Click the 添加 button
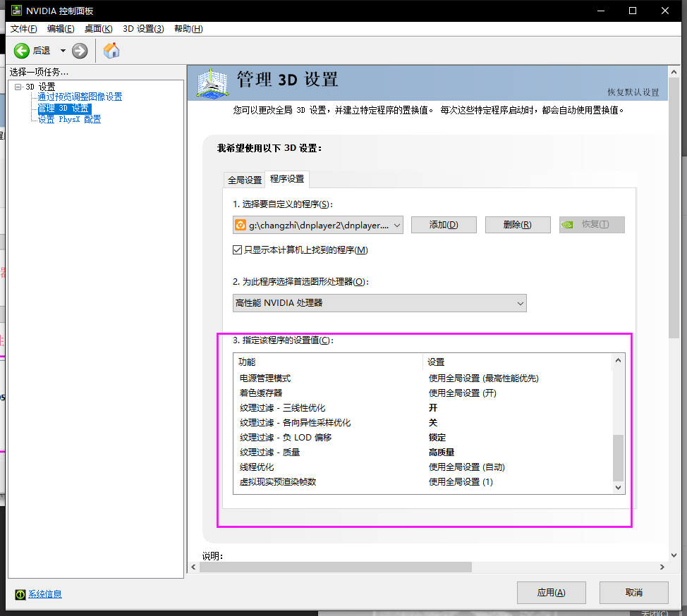The image size is (687, 616). click(444, 225)
